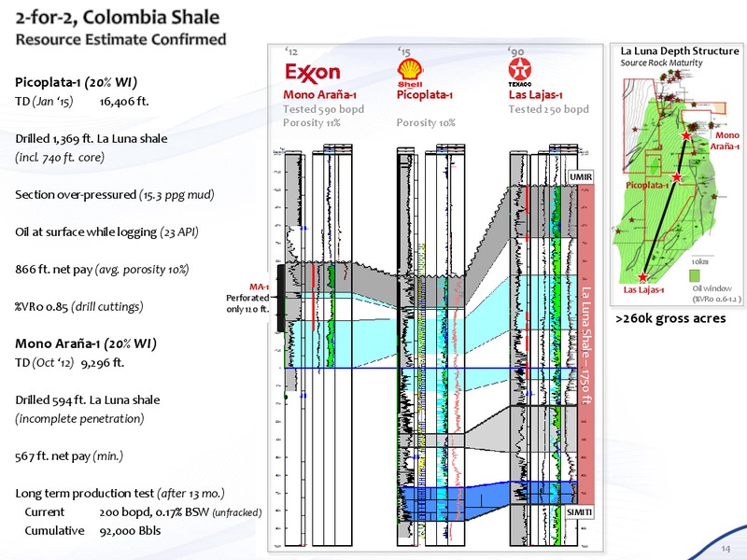Click '>260k gross acres' caption
This screenshot has width=747, height=560.
click(670, 318)
